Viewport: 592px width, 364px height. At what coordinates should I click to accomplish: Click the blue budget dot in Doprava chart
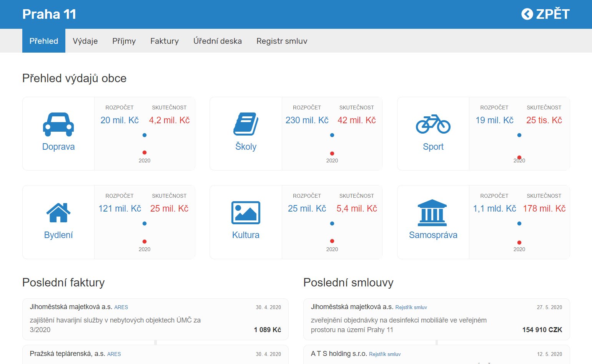click(145, 135)
